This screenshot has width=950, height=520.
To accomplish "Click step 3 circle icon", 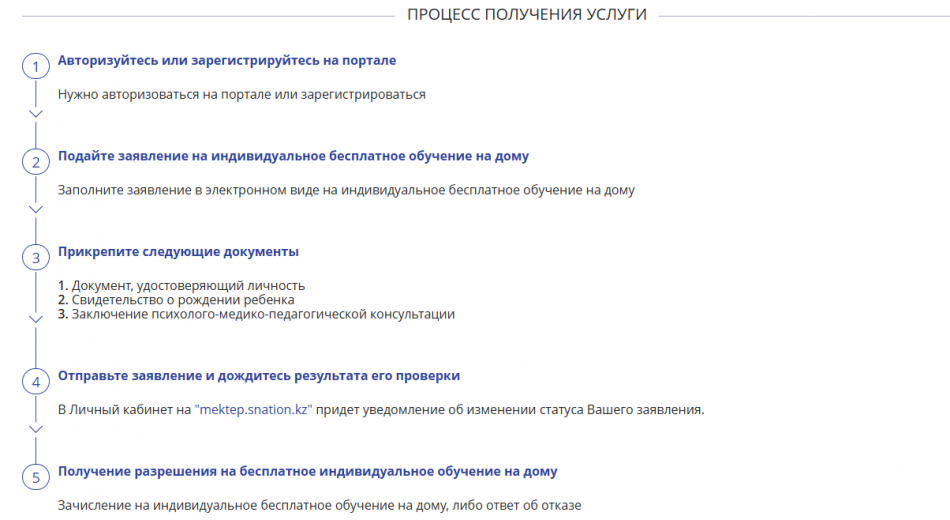I will [x=36, y=258].
